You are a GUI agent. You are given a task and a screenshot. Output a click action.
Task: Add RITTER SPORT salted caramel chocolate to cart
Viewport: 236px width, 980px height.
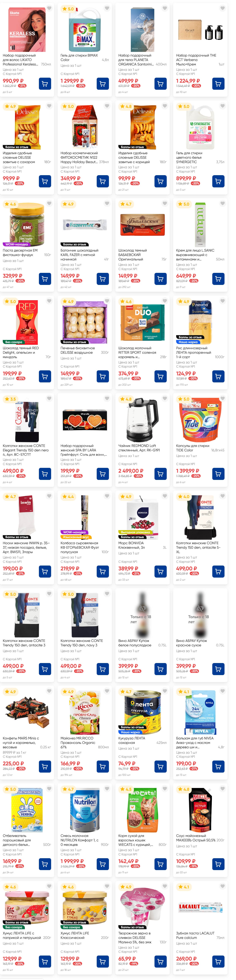click(160, 376)
